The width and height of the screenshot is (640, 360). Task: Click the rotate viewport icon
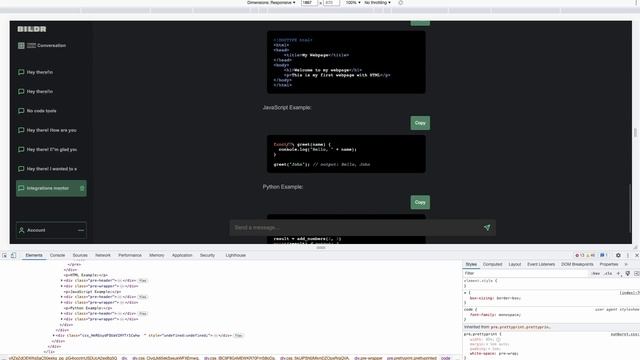(400, 2)
